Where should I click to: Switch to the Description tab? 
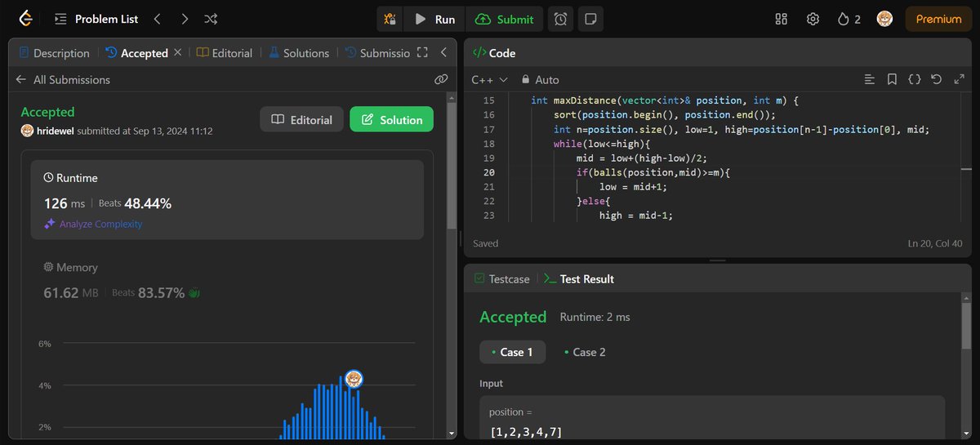[54, 53]
